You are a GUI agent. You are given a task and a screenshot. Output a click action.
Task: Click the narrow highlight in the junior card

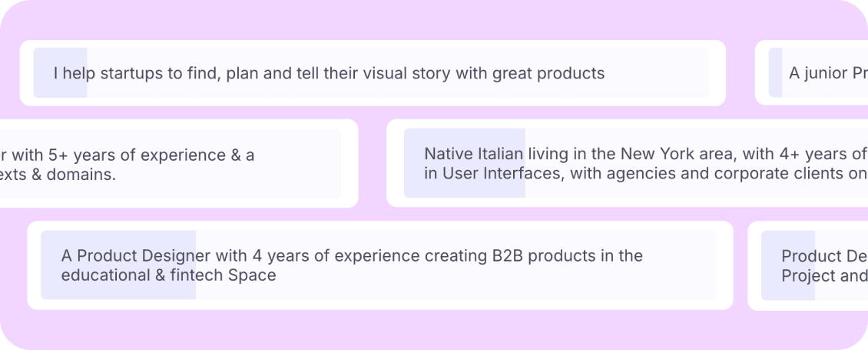(776, 72)
